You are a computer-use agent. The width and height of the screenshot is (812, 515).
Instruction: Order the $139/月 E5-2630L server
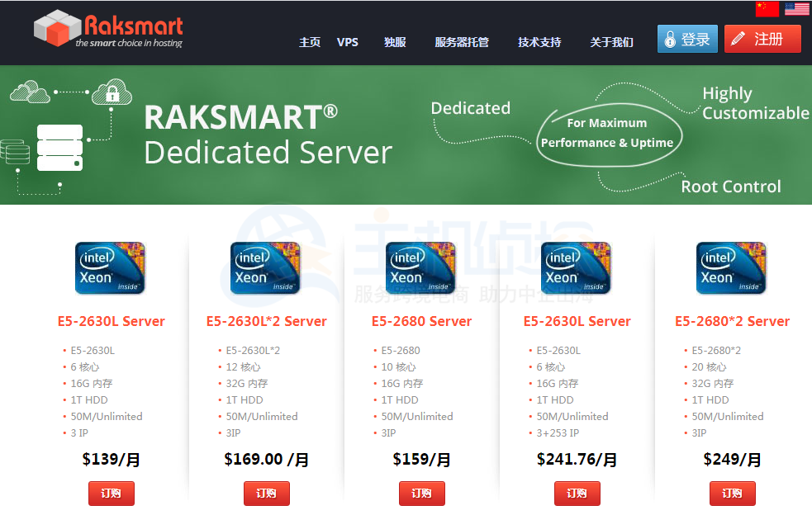[x=111, y=494]
